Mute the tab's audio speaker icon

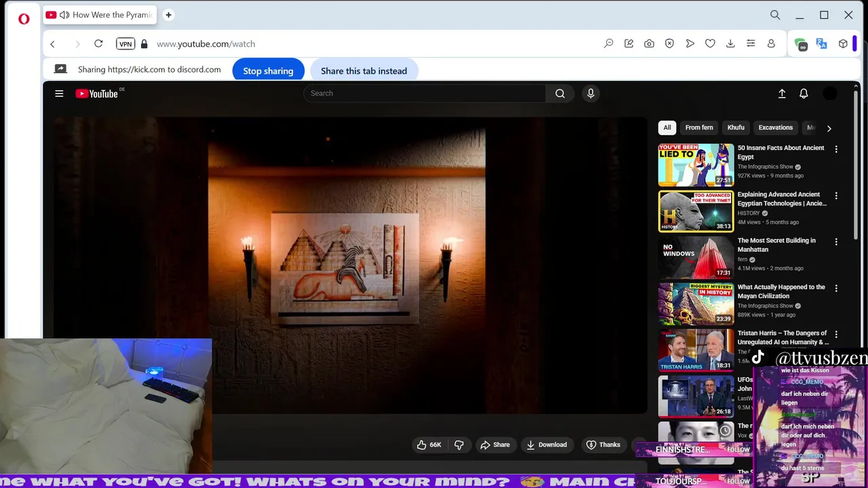click(x=64, y=15)
